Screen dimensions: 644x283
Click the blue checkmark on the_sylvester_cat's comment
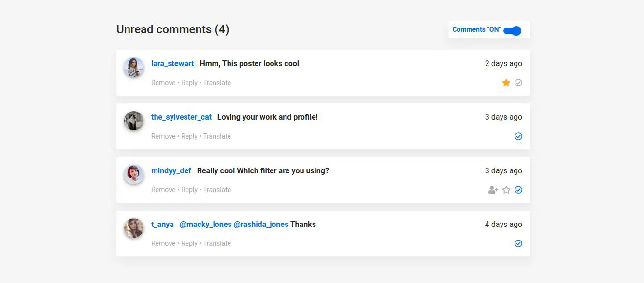click(x=518, y=137)
